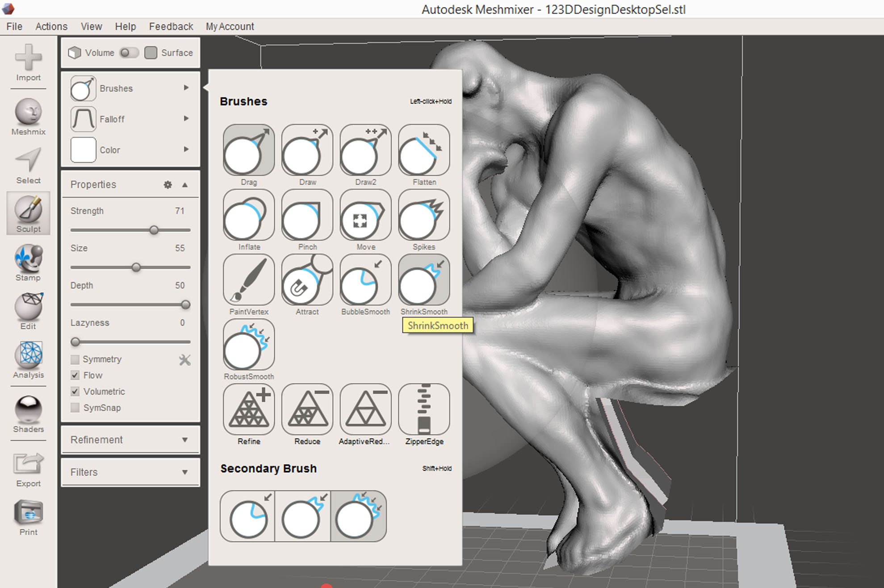Select the Drag brush
This screenshot has height=588, width=884.
click(249, 150)
